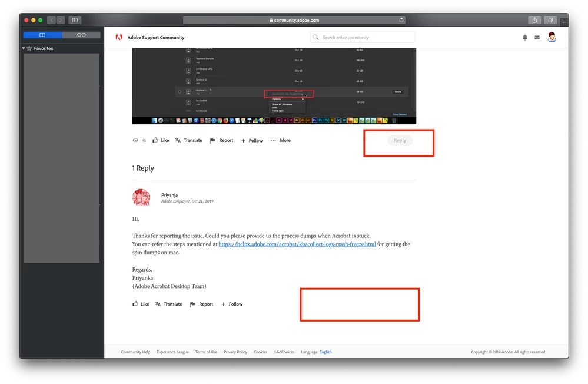Click the search magnifier icon
Viewport: 588px width, 384px height.
coord(315,37)
